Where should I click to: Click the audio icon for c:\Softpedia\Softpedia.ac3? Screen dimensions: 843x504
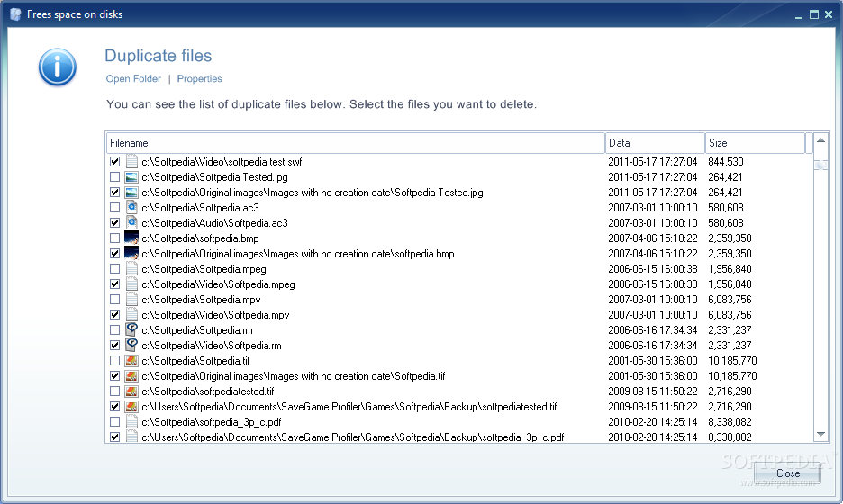[131, 207]
